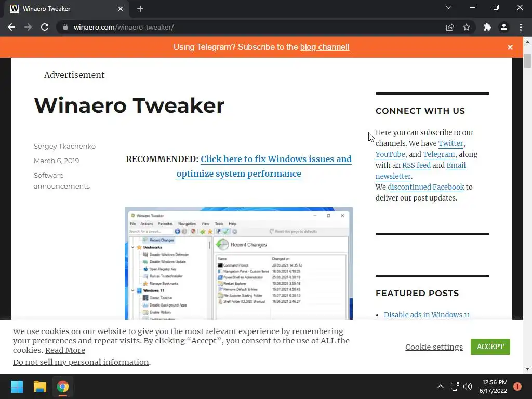Click the scrollbar up arrow
Screen dimensions: 532x399
tap(527, 42)
